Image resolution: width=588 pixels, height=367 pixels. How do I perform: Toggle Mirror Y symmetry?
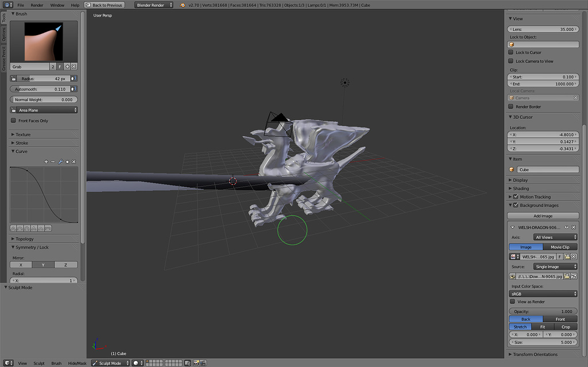pos(43,265)
